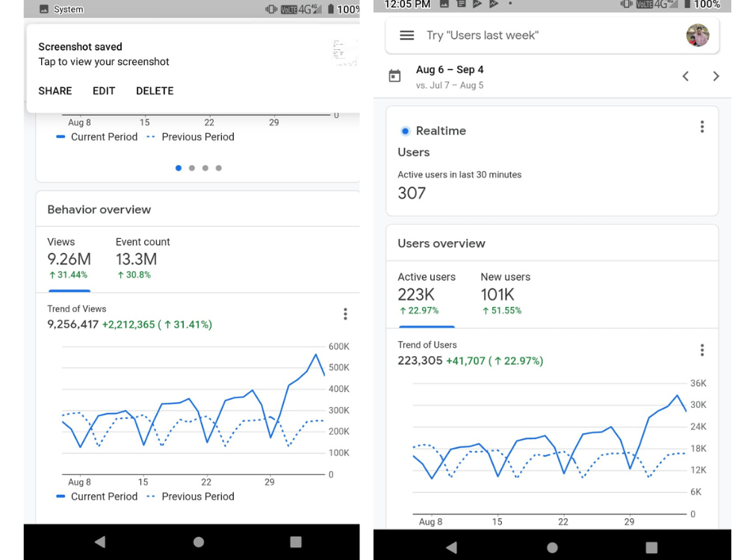Viewport: 747px width, 560px height.
Task: Select the Views metric tab
Action: click(x=69, y=258)
